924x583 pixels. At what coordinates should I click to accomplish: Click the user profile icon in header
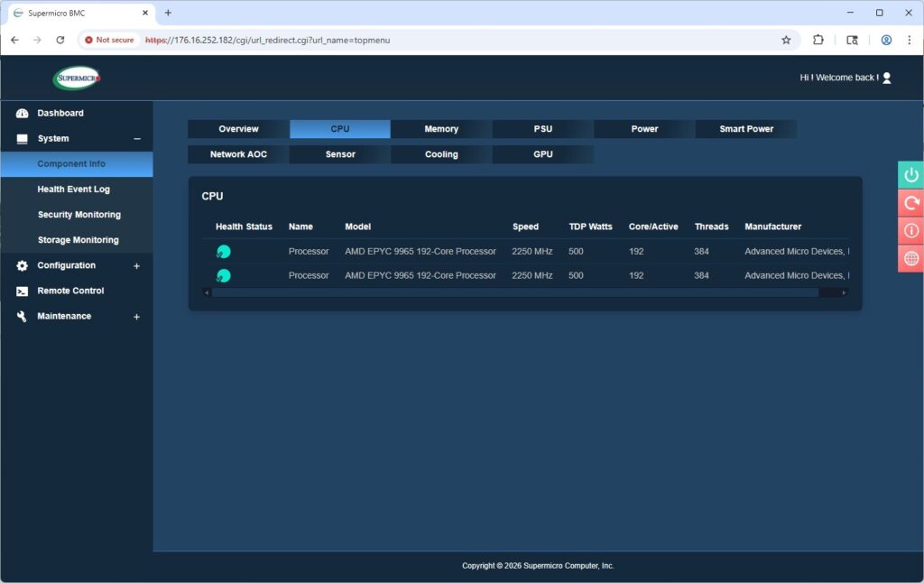[886, 78]
